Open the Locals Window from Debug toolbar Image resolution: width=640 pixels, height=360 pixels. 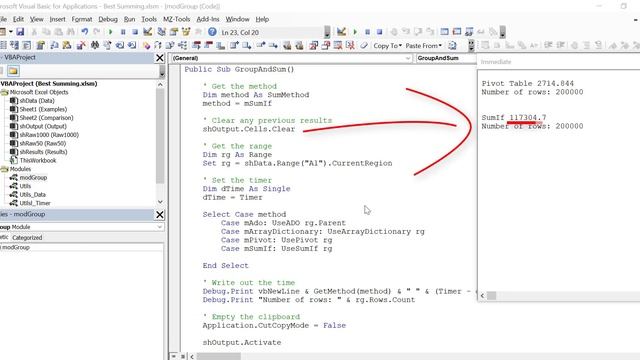444,32
